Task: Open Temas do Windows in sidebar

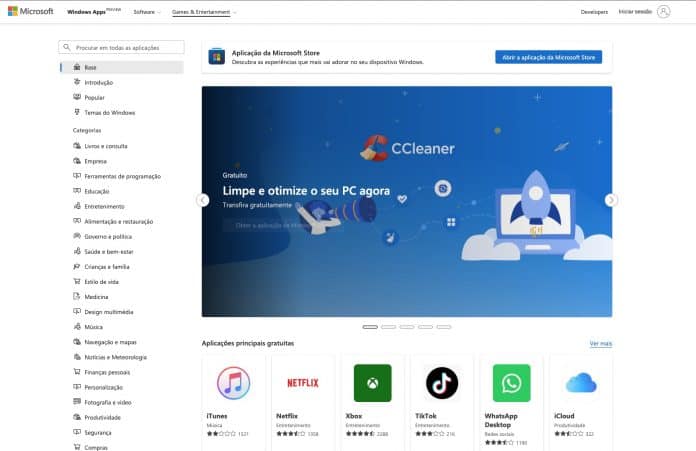Action: click(109, 113)
